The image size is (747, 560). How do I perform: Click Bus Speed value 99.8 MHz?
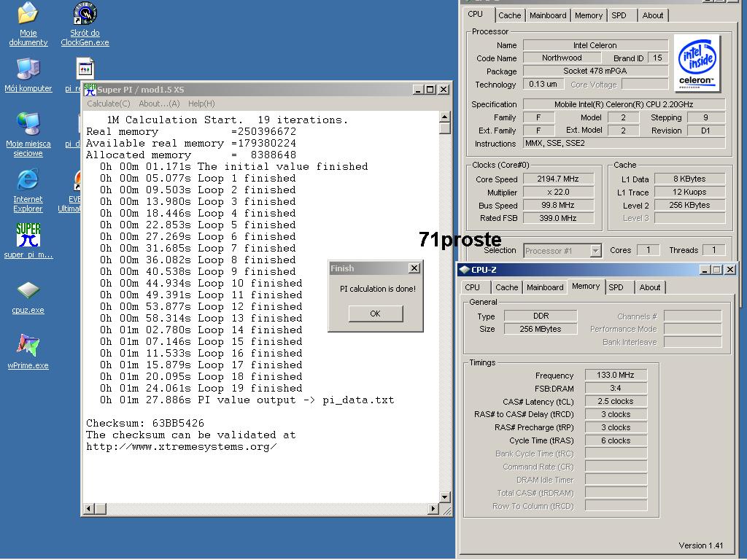point(558,205)
